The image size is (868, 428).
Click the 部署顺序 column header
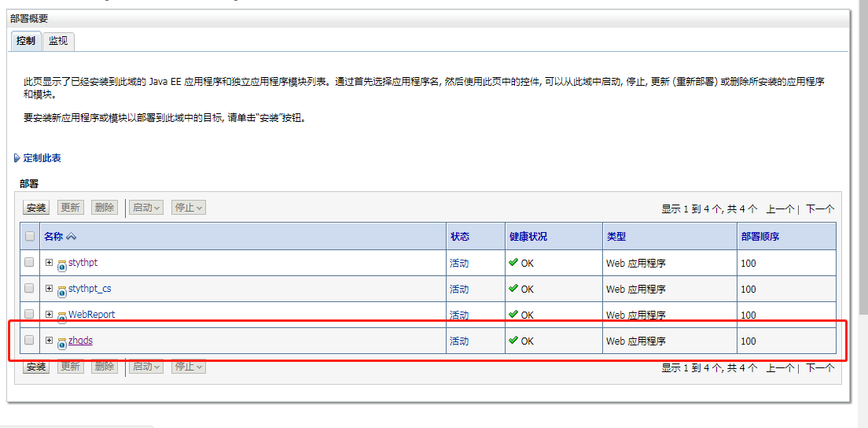click(760, 237)
